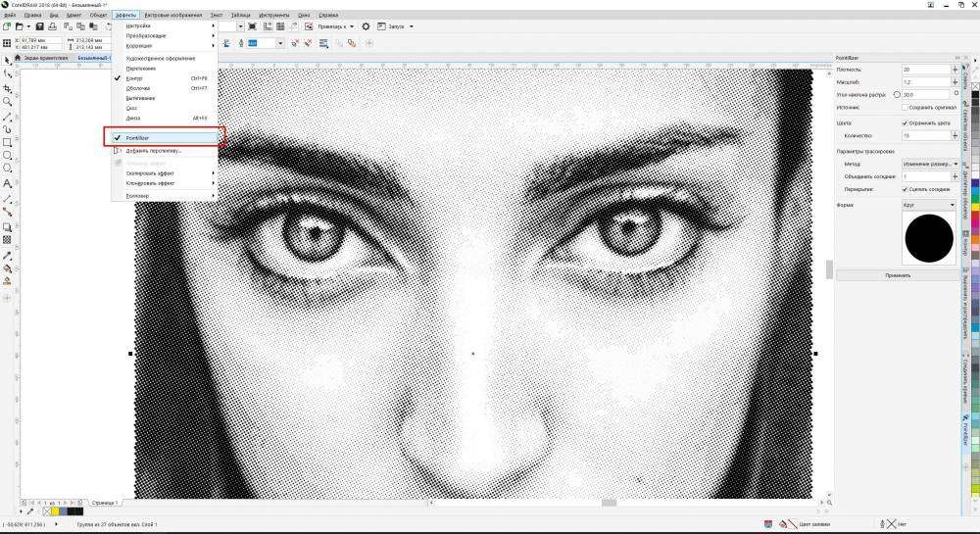Select the Pick (arrow) tool

click(8, 60)
